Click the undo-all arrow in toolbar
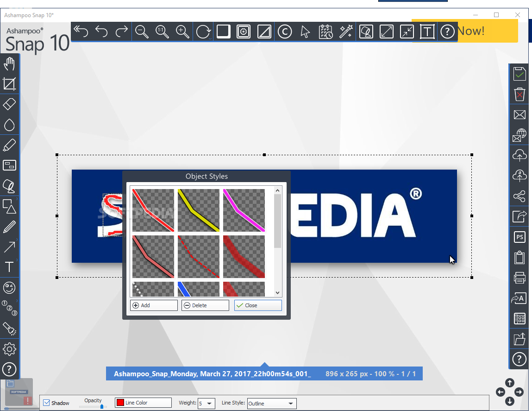Viewport: 532px width, 411px height. coord(81,32)
